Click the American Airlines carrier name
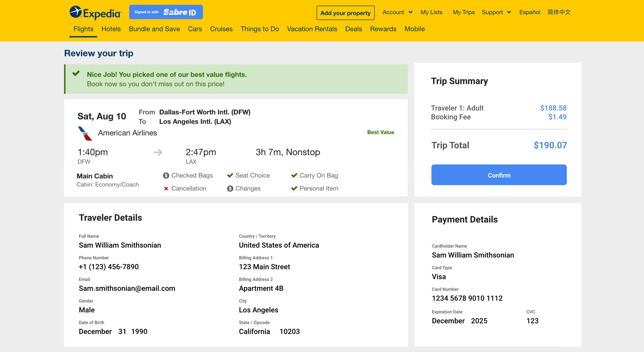Viewport: 644px width, 352px height. point(128,133)
